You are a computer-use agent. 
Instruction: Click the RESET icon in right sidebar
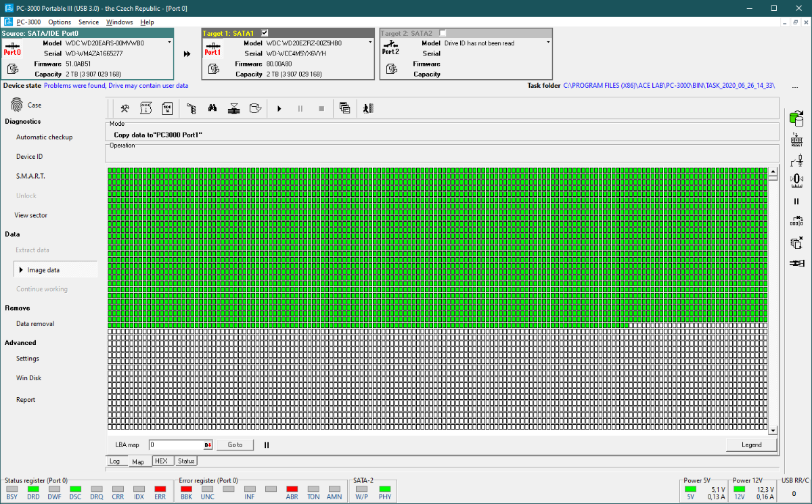[796, 140]
